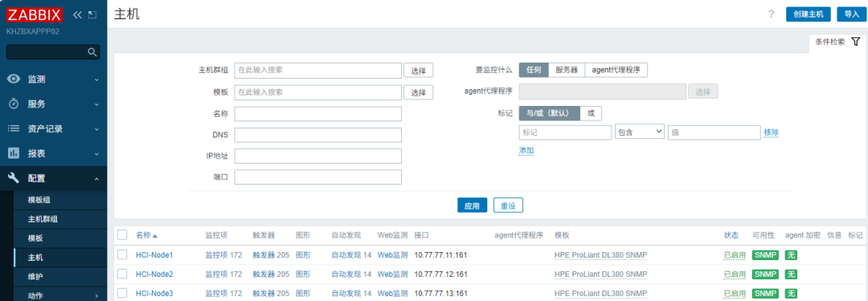This screenshot has width=868, height=301.
Task: Click the green SNMP badge for HCI-Node3
Action: (766, 293)
